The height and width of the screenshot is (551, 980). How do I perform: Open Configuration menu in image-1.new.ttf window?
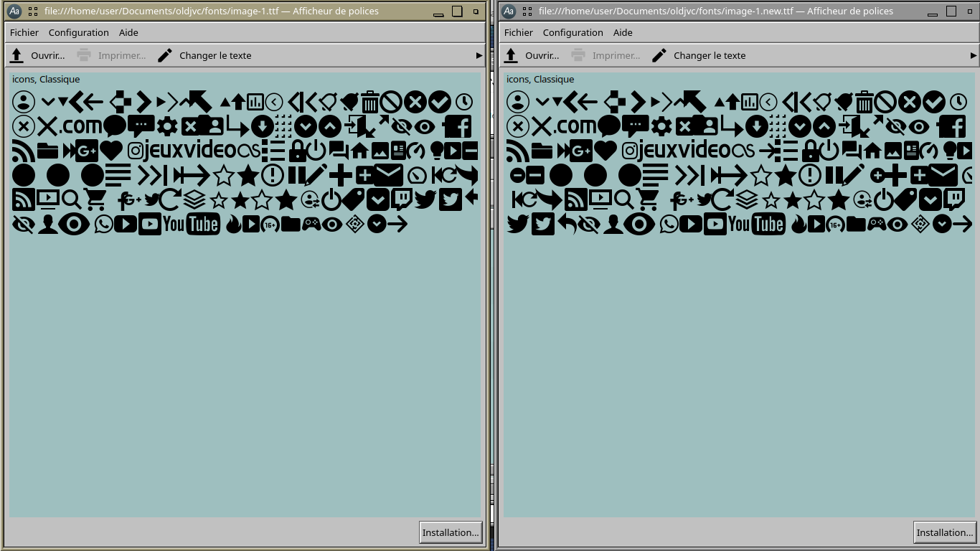[x=573, y=32]
